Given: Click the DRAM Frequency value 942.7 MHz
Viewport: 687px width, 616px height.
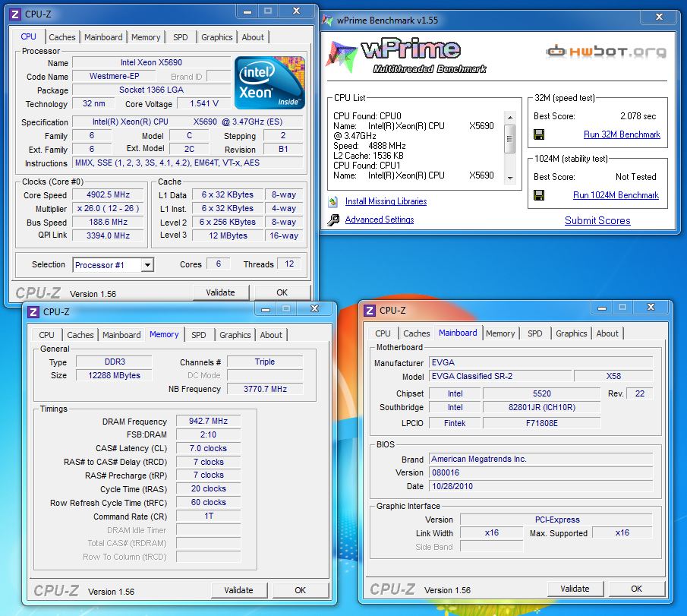Looking at the screenshot, I should (x=208, y=421).
